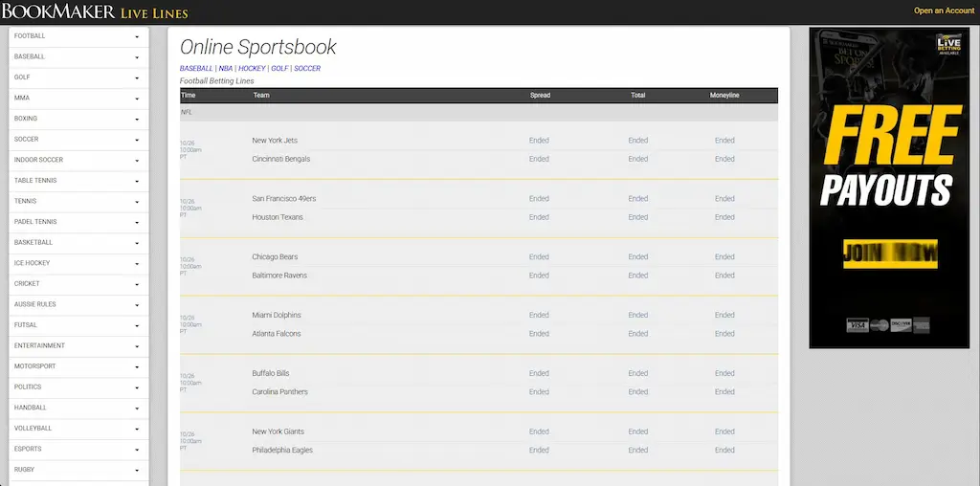Select the Atlanta Falcons team
Screen dimensions: 980x486
click(277, 334)
